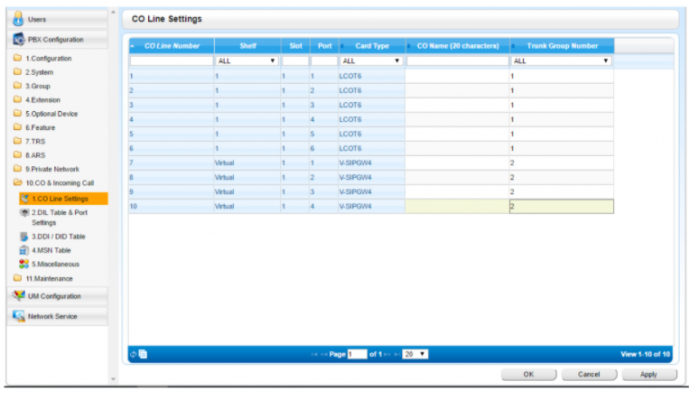The height and width of the screenshot is (400, 699).
Task: Click CO Name field for line 10
Action: pyautogui.click(x=456, y=206)
